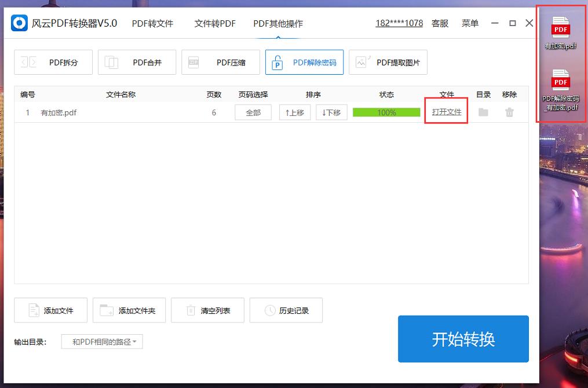588x388 pixels.
Task: Open page selection with the 全部 button
Action: pyautogui.click(x=253, y=112)
